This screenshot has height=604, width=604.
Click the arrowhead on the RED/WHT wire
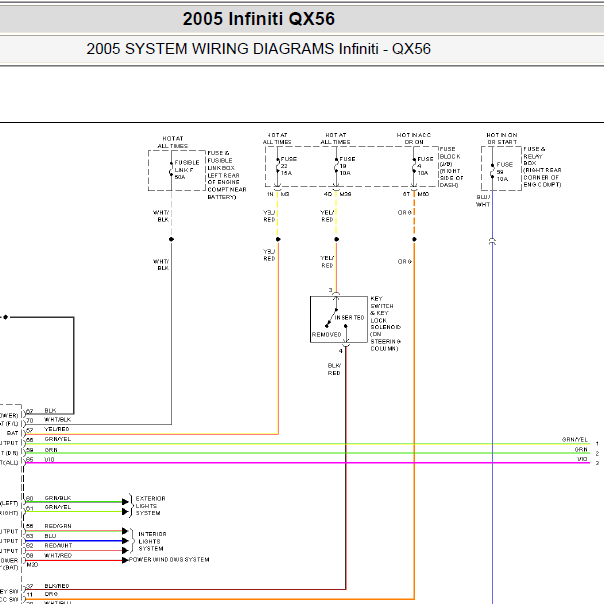pyautogui.click(x=125, y=551)
